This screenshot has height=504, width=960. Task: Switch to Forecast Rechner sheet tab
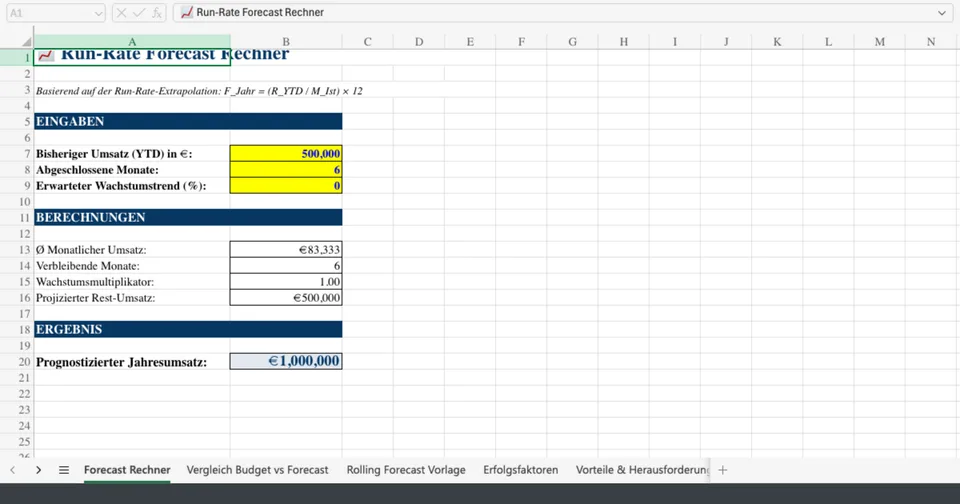(127, 470)
